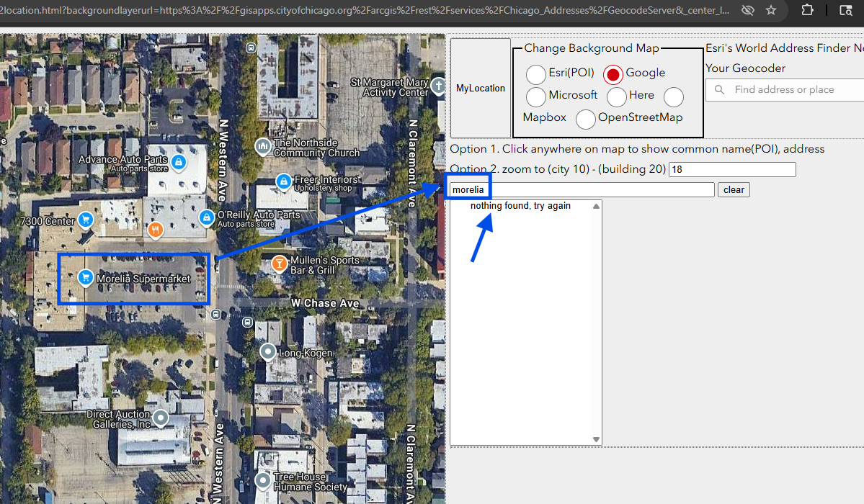Screen dimensions: 864x504
Task: Click The Northside Community Church marker
Action: 263,146
